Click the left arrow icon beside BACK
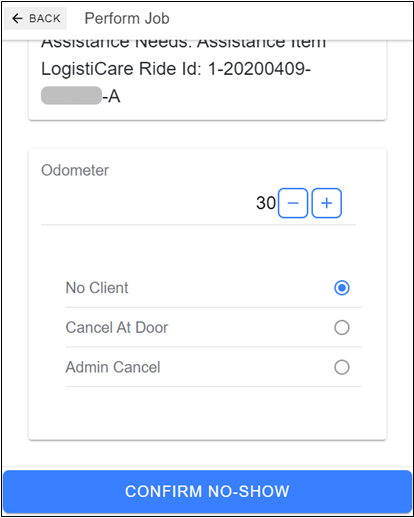The width and height of the screenshot is (414, 518). tap(17, 18)
